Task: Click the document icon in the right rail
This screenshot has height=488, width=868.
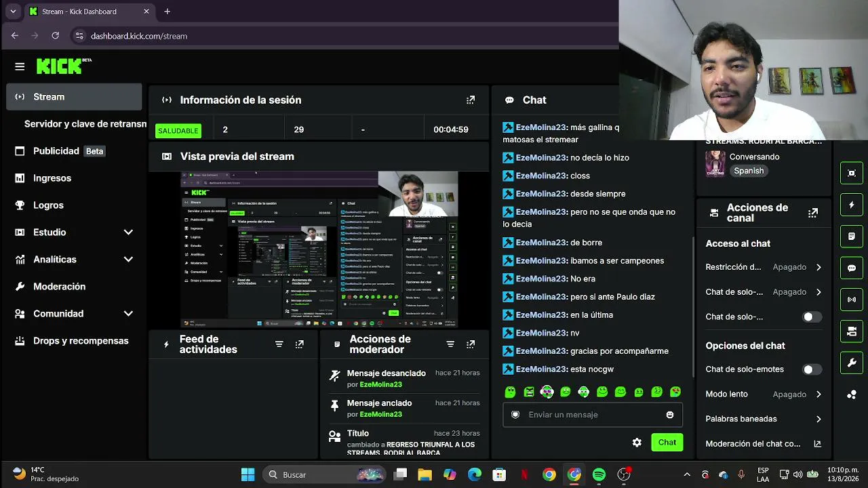Action: click(x=852, y=237)
